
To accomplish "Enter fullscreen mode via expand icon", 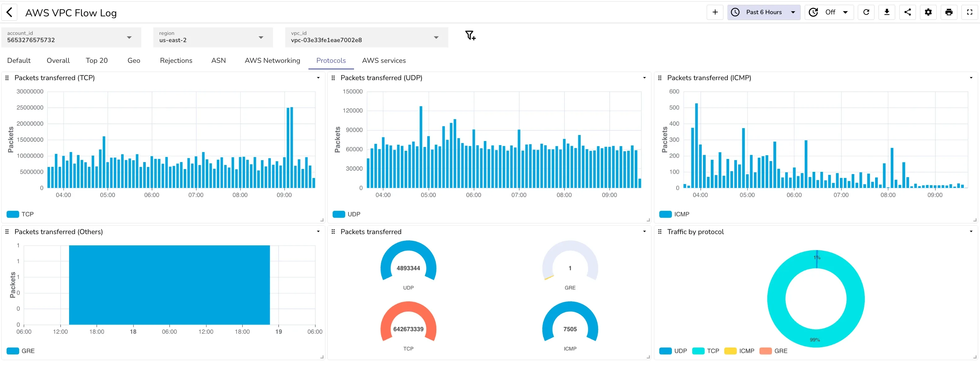I will [x=969, y=12].
